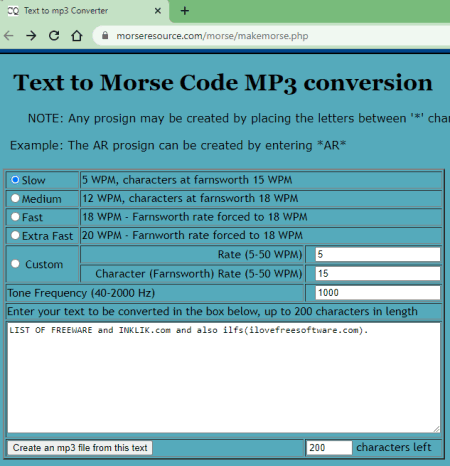Click the 'Example: The AR prosign' sentence
Screen dimensions: 450x466
178,145
